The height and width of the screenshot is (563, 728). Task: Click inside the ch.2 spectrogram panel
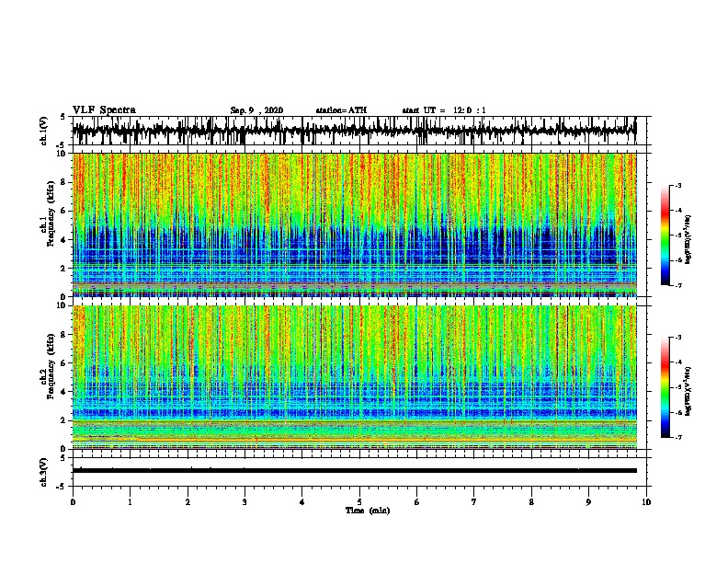click(354, 377)
